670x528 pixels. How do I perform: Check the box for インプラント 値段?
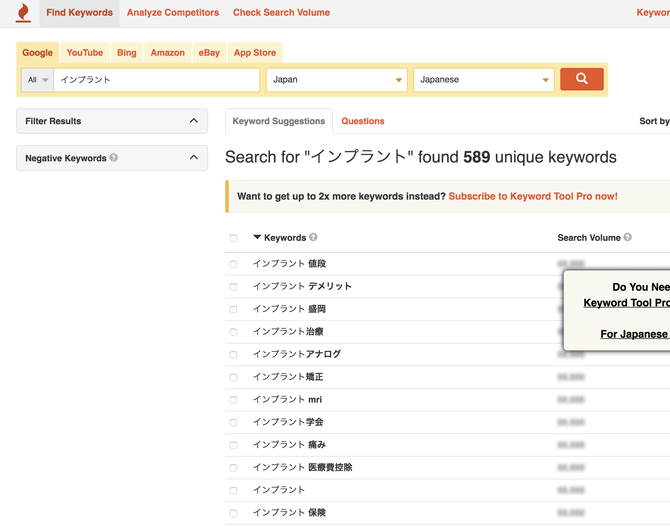(x=234, y=264)
